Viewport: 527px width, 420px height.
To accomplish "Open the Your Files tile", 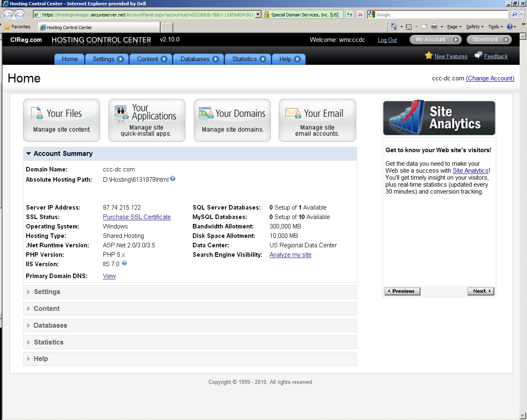I will (62, 121).
